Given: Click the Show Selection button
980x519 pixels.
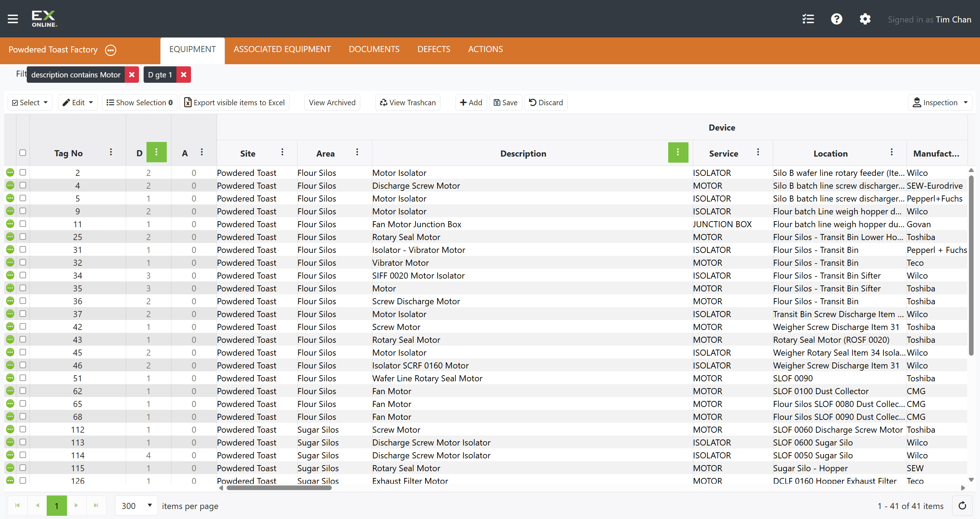Looking at the screenshot, I should coord(140,102).
